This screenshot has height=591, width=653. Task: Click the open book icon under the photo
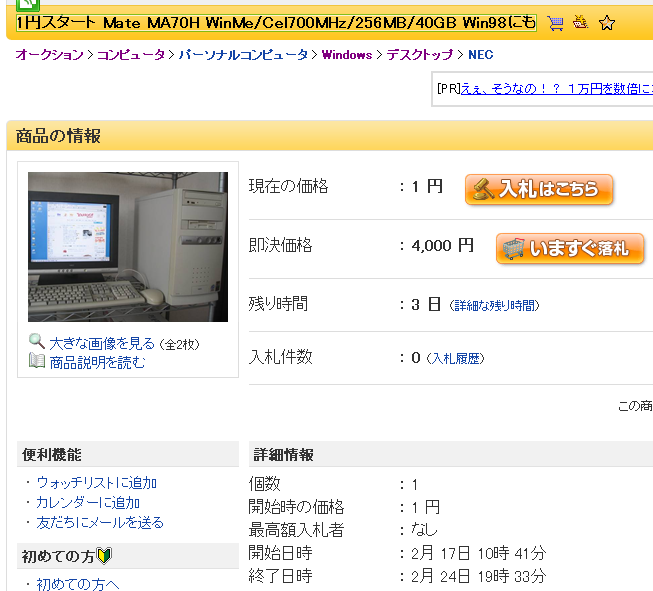37,361
